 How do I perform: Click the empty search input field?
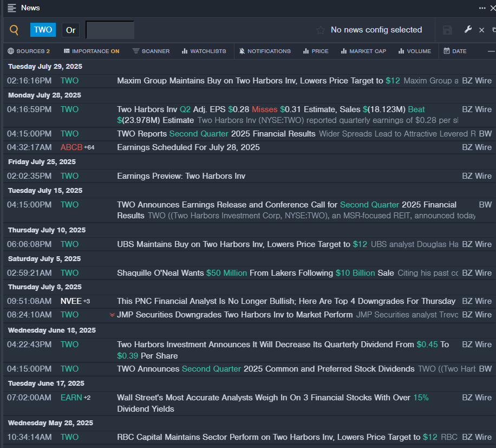point(110,30)
